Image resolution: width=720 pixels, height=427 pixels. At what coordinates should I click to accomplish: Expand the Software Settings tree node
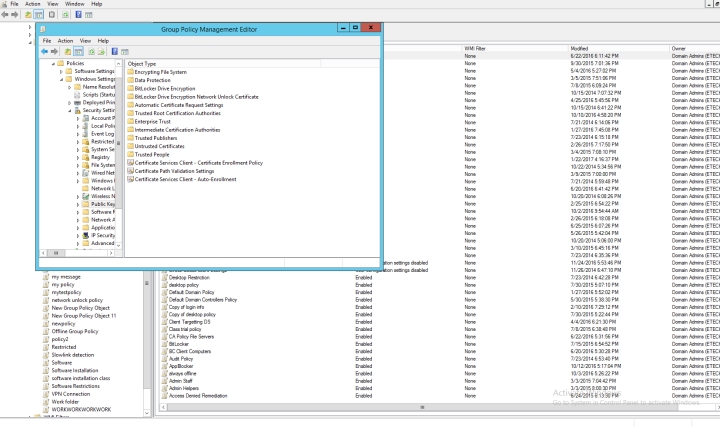(x=62, y=72)
